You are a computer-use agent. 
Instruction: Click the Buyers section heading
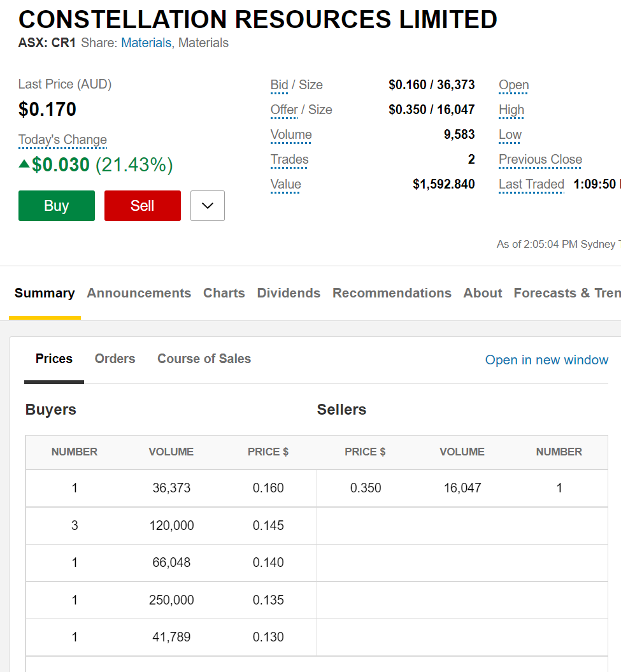50,410
